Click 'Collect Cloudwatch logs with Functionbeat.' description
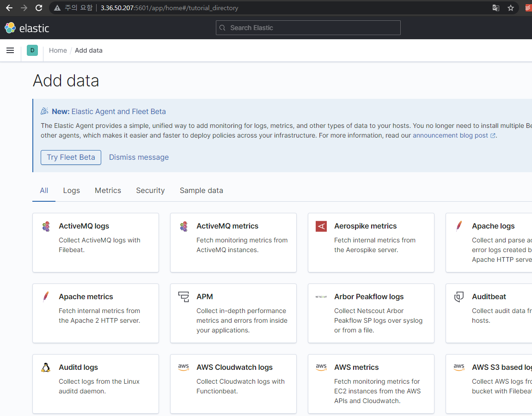 point(240,386)
